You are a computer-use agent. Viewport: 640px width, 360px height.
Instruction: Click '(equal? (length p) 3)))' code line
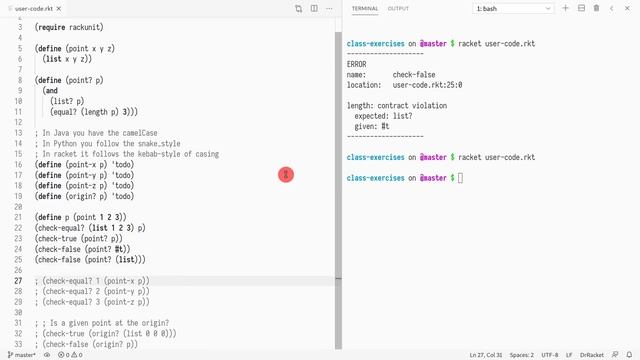[x=94, y=112]
